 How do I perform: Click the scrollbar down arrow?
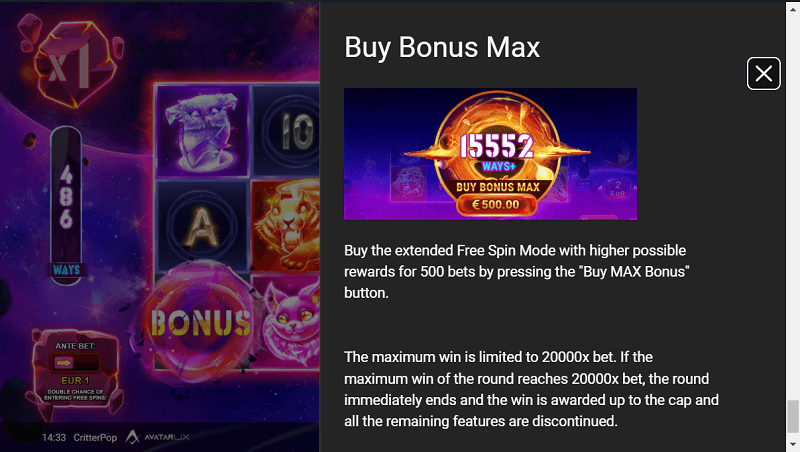point(793,444)
